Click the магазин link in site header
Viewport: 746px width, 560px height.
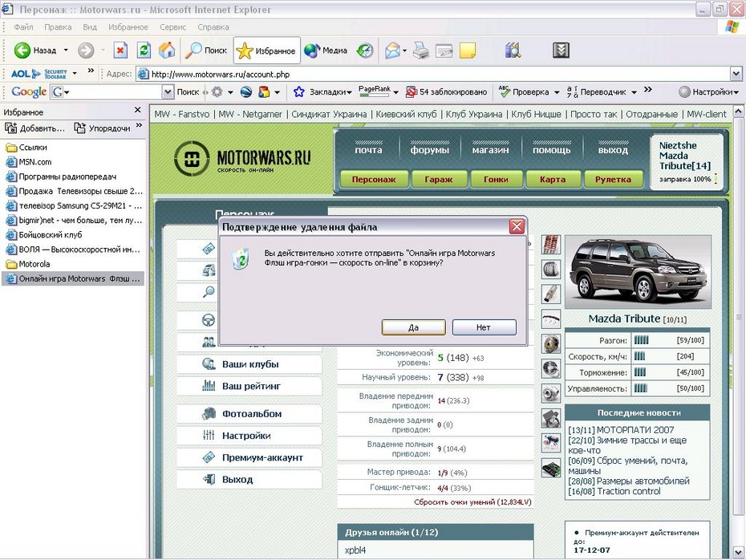click(x=490, y=150)
